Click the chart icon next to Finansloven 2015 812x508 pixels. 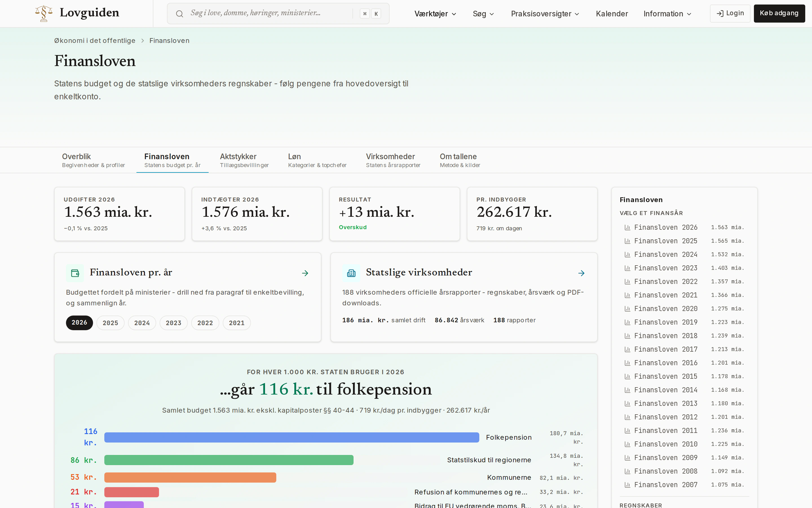(627, 377)
